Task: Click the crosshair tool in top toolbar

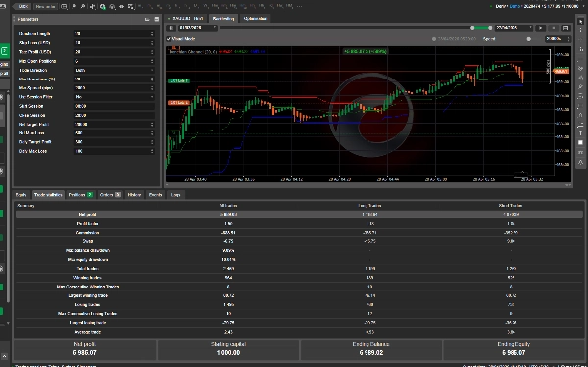Action: pyautogui.click(x=93, y=7)
